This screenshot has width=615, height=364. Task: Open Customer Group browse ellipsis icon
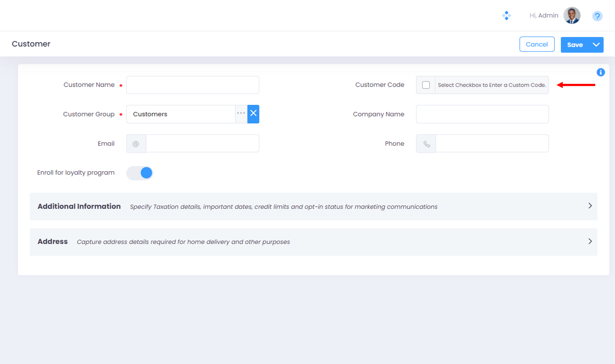[x=241, y=114]
